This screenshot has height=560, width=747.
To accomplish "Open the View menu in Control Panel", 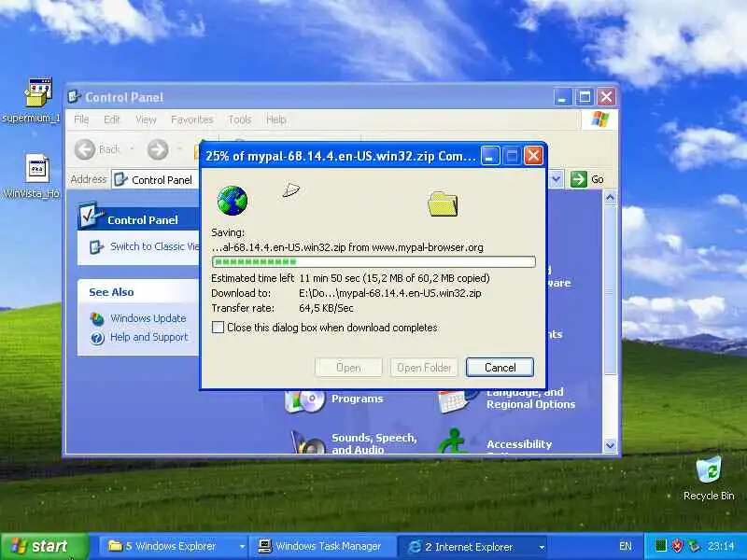I will (x=146, y=119).
